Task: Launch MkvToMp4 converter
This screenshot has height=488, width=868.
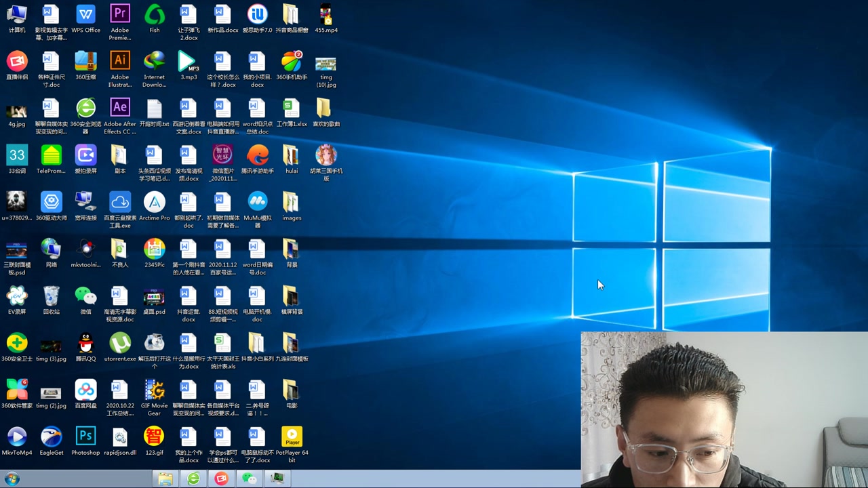Action: 17,440
